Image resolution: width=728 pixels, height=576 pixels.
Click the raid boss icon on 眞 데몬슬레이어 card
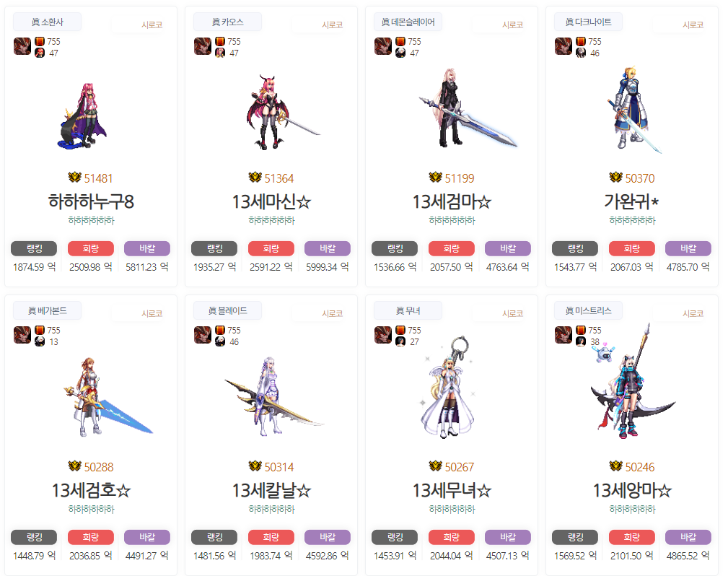[x=383, y=46]
